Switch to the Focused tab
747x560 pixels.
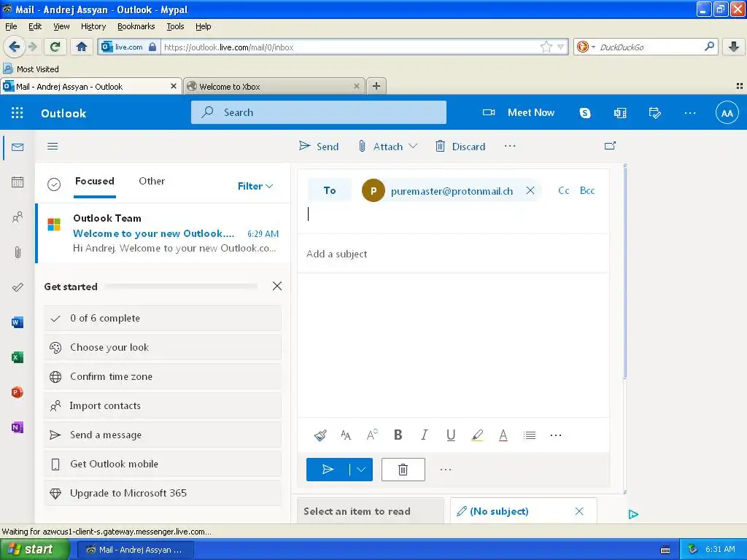coord(94,181)
